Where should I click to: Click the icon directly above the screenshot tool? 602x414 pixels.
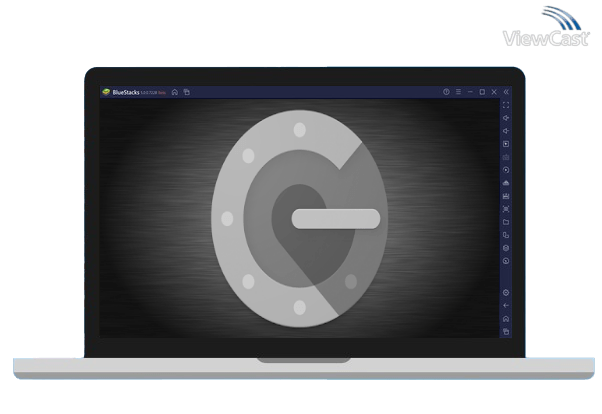click(506, 196)
